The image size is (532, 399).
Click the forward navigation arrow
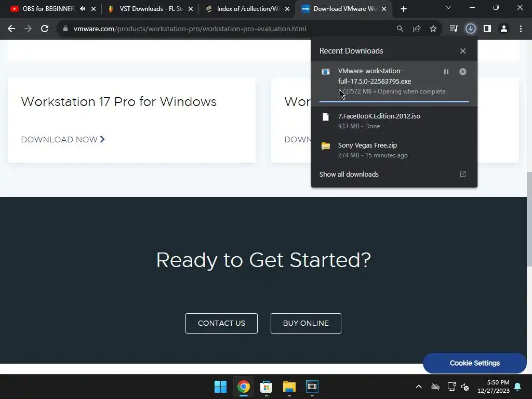(28, 29)
